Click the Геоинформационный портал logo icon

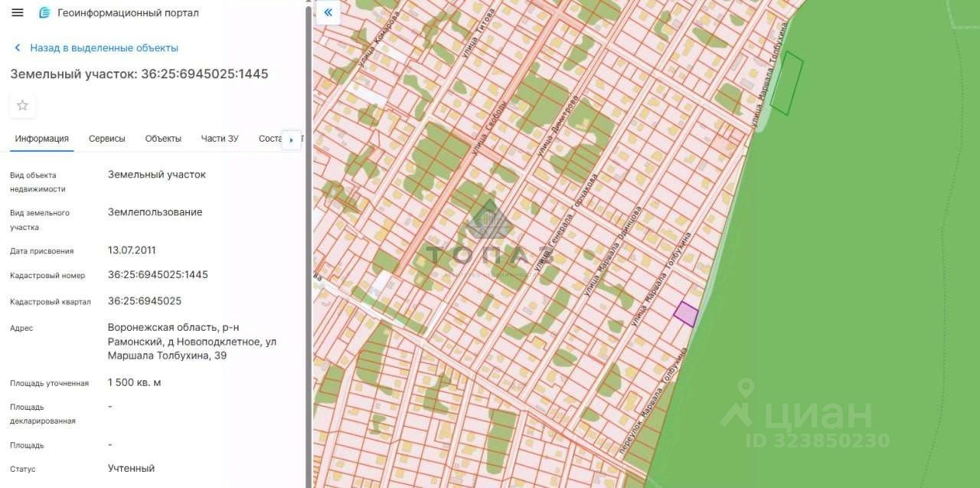coord(44,12)
